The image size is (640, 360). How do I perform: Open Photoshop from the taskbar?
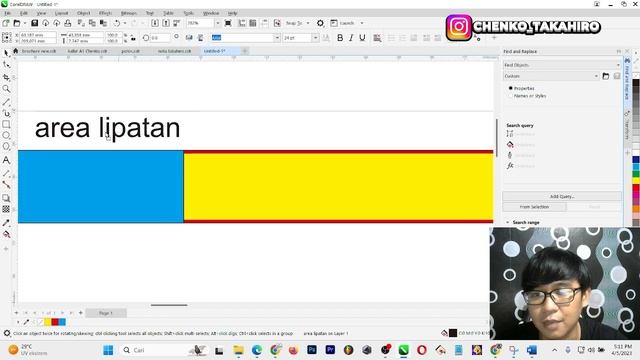(x=312, y=350)
